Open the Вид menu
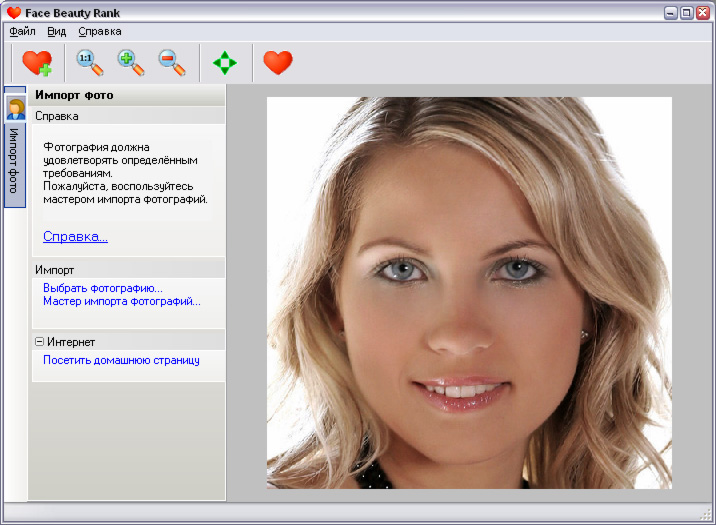Viewport: 716px width, 525px height. [x=57, y=32]
